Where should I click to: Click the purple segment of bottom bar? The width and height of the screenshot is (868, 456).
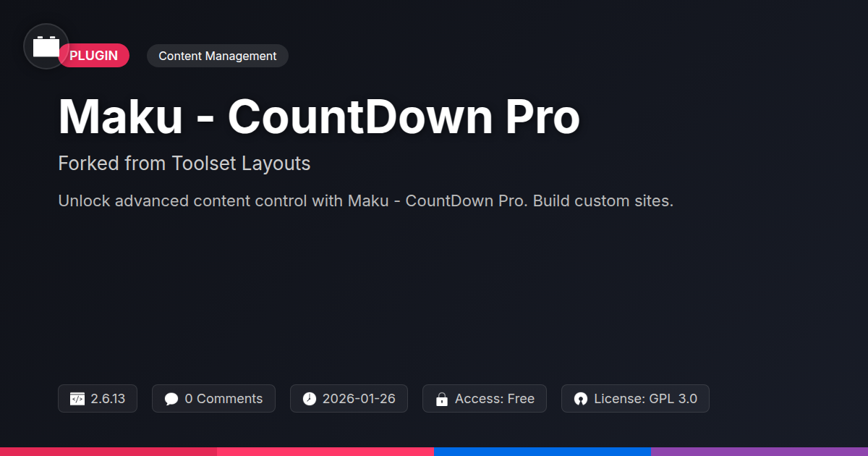[x=759, y=452]
